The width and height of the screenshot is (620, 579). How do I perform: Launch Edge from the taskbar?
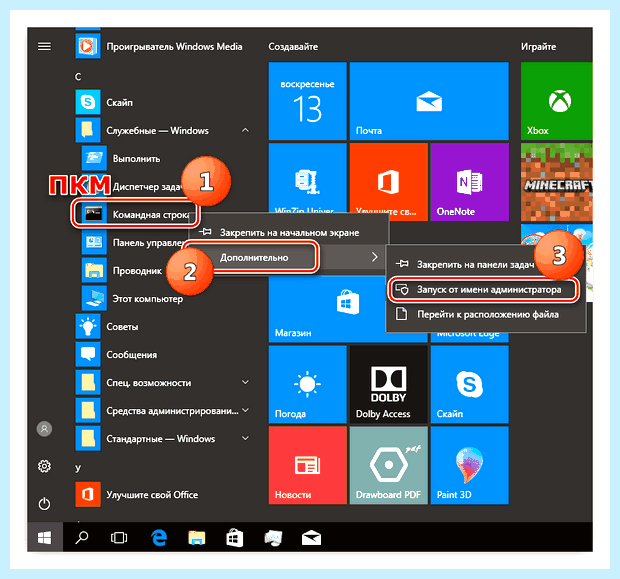[x=159, y=537]
